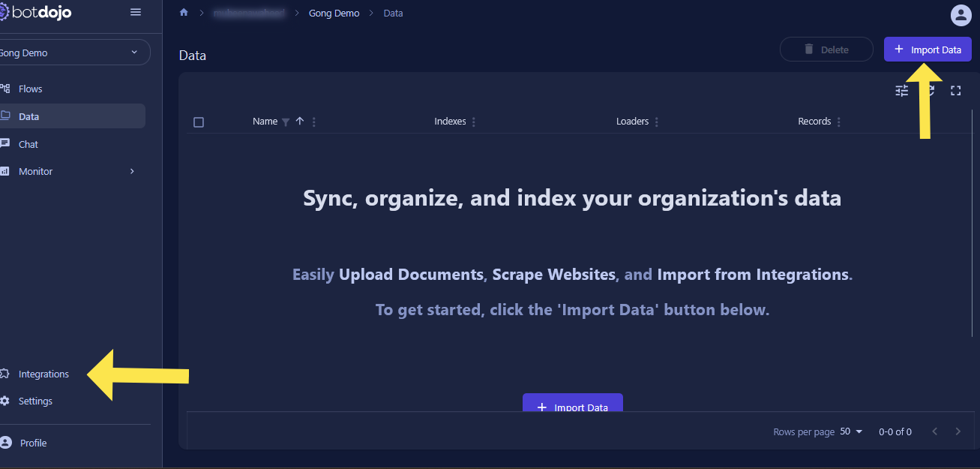Screen dimensions: 980x469
Task: Open the user account avatar icon
Action: pyautogui.click(x=960, y=15)
